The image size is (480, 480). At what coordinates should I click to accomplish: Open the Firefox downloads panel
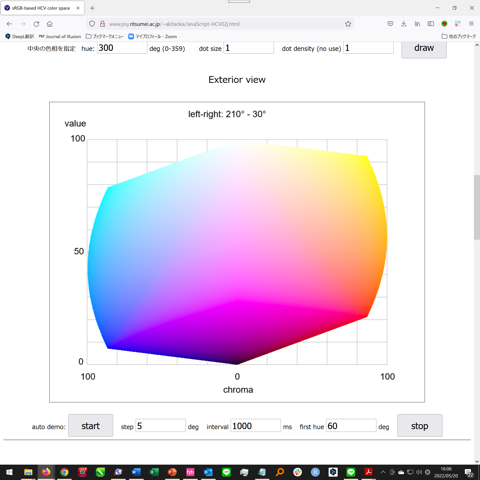(404, 24)
